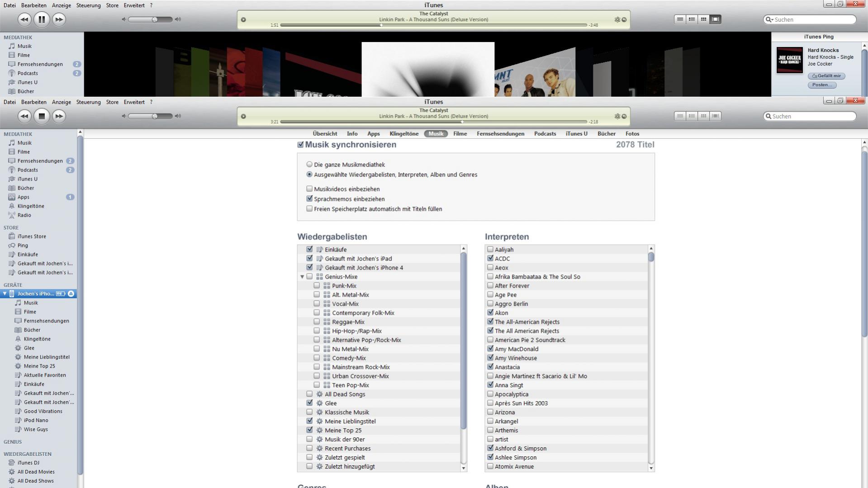Select Die ganze Musikmediathek option
This screenshot has height=488, width=868.
point(309,165)
